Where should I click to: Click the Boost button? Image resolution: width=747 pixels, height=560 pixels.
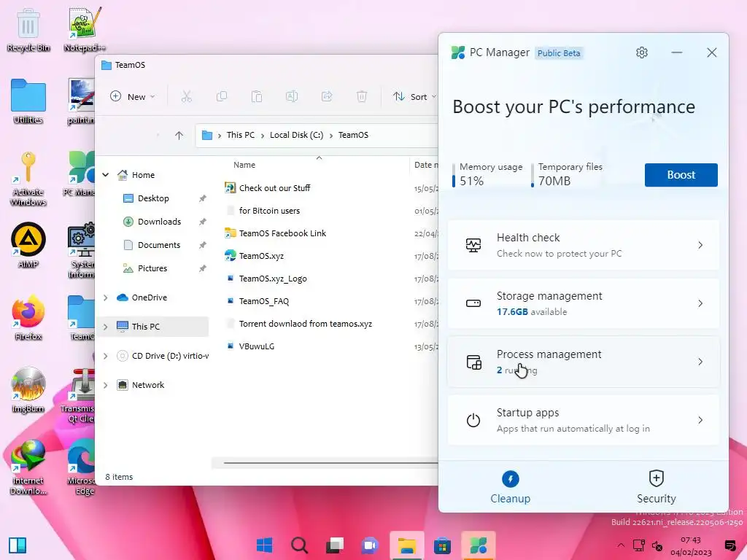681,175
